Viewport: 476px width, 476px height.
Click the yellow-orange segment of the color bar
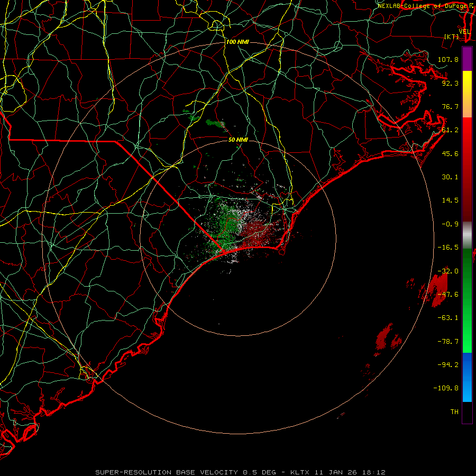[x=467, y=94]
